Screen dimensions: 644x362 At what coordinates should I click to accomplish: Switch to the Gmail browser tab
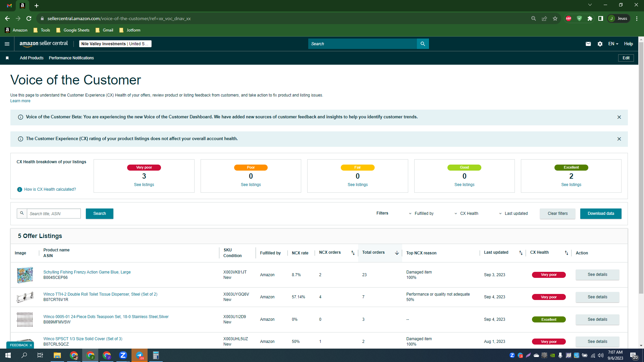click(9, 6)
